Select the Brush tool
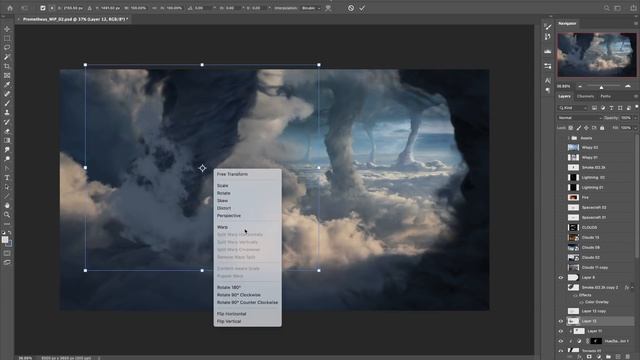640x360 pixels. [7, 103]
